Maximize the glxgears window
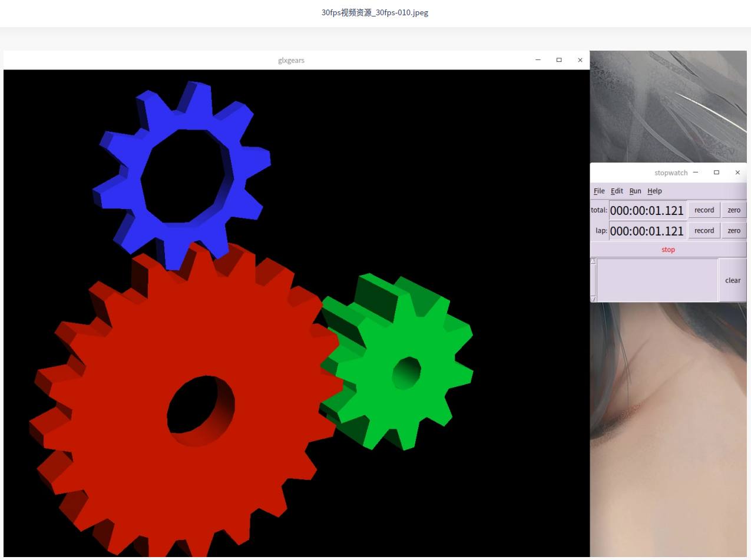This screenshot has width=751, height=560. click(559, 60)
